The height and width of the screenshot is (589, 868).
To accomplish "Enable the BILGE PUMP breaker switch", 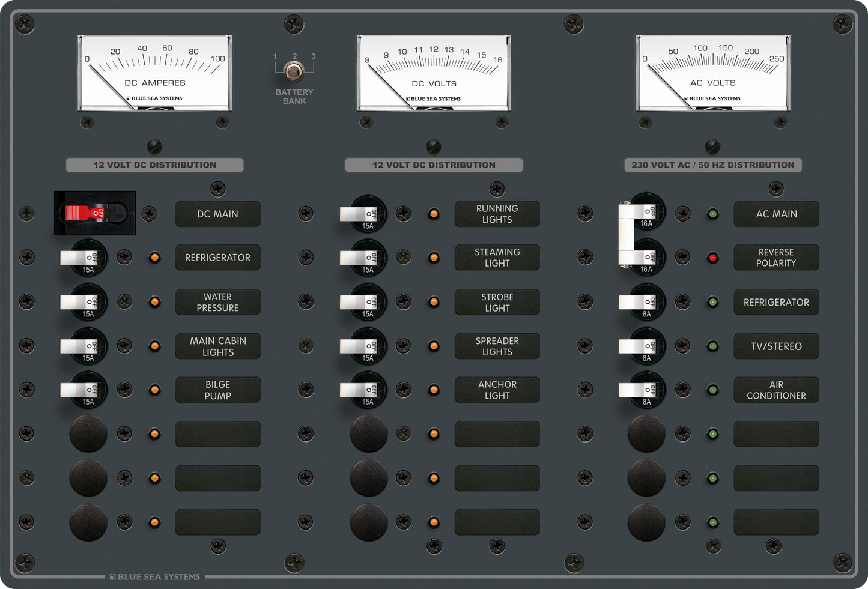I will [82, 390].
